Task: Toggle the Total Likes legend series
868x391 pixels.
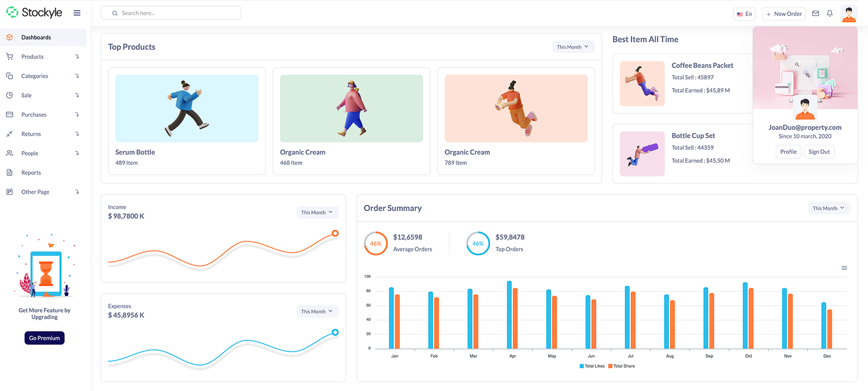Action: (x=592, y=366)
